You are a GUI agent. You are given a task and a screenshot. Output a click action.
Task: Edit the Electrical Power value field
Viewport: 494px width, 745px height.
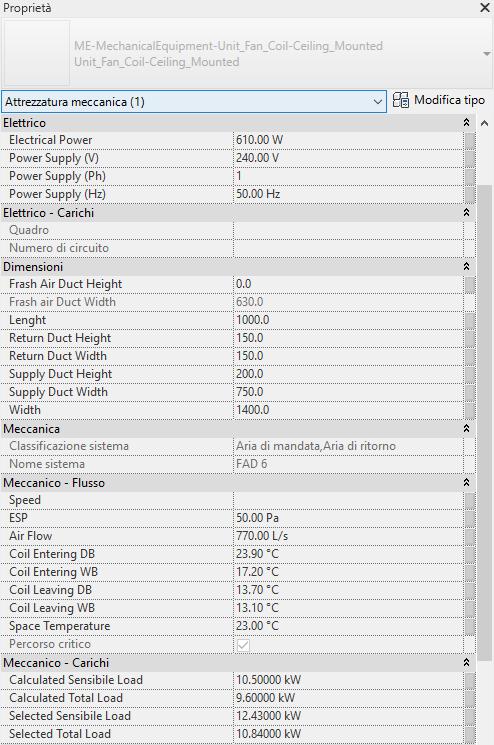pyautogui.click(x=349, y=140)
